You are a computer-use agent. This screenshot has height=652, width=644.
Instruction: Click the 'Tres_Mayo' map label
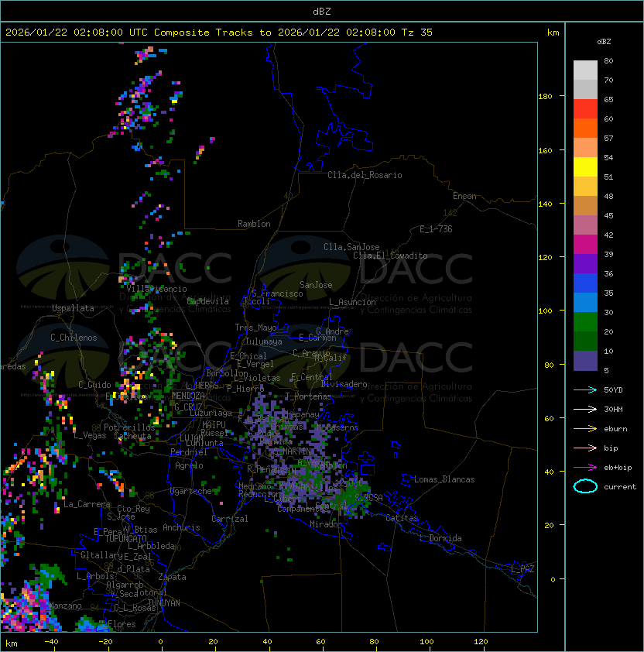click(255, 328)
